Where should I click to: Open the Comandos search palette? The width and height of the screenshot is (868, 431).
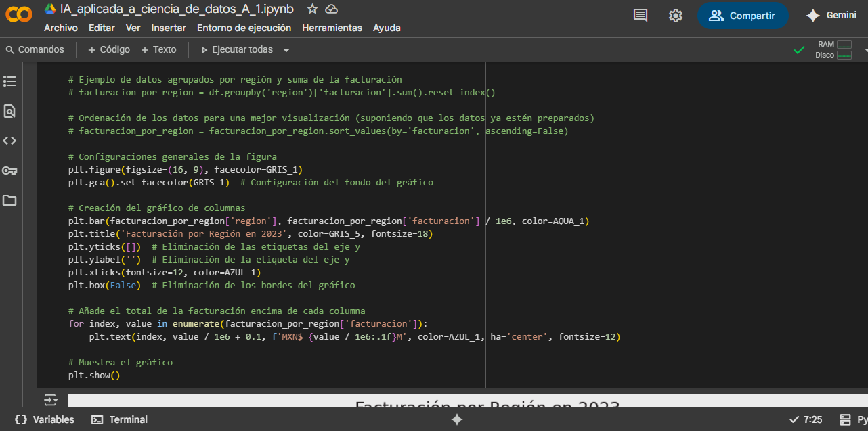pos(35,49)
